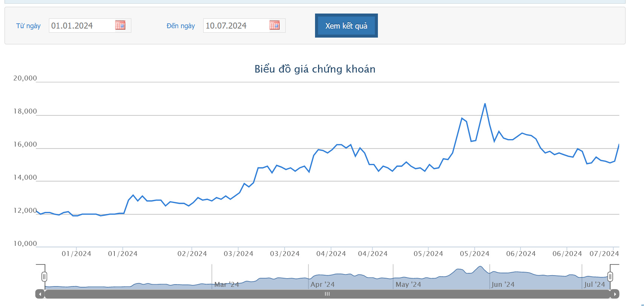The width and height of the screenshot is (644, 306).
Task: Click the navigator scrollbar left arrow
Action: [40, 294]
